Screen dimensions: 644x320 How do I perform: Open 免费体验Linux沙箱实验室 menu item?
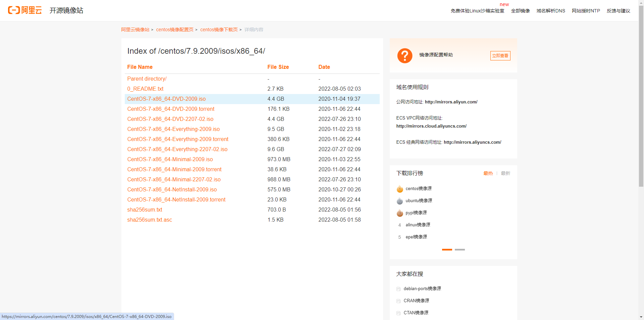(477, 11)
